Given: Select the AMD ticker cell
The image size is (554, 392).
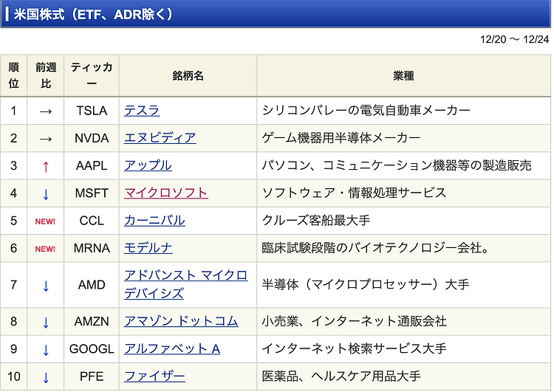Looking at the screenshot, I should point(92,285).
